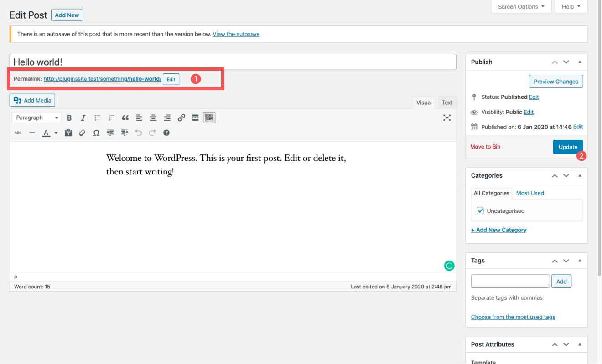Click the Add New post button
Viewport: 602px width, 364px height.
point(67,15)
